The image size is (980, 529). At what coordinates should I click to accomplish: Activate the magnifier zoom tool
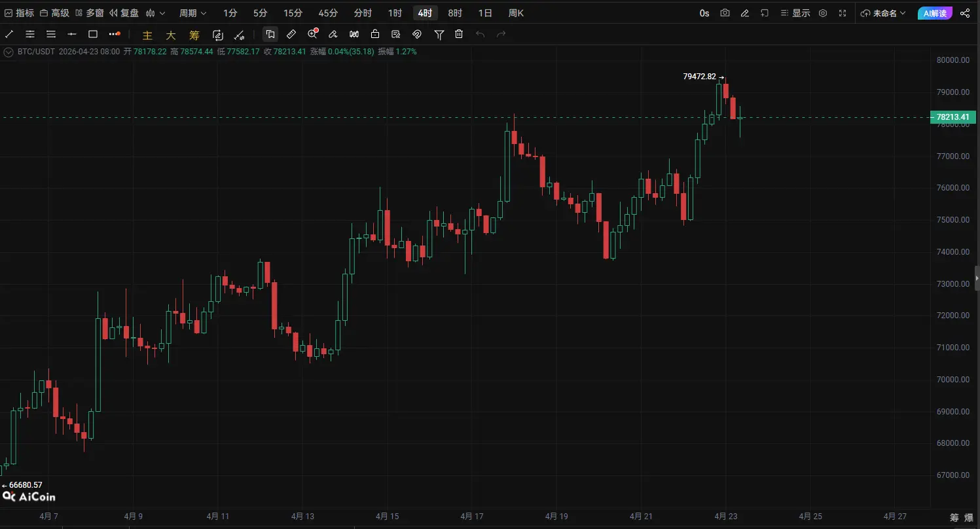(313, 34)
